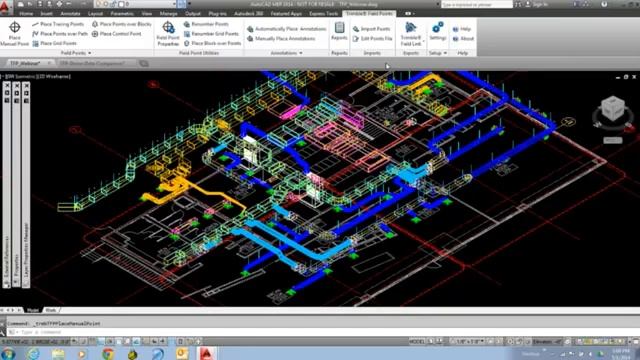
Task: Click the Trimble Field Link export button
Action: click(x=411, y=34)
